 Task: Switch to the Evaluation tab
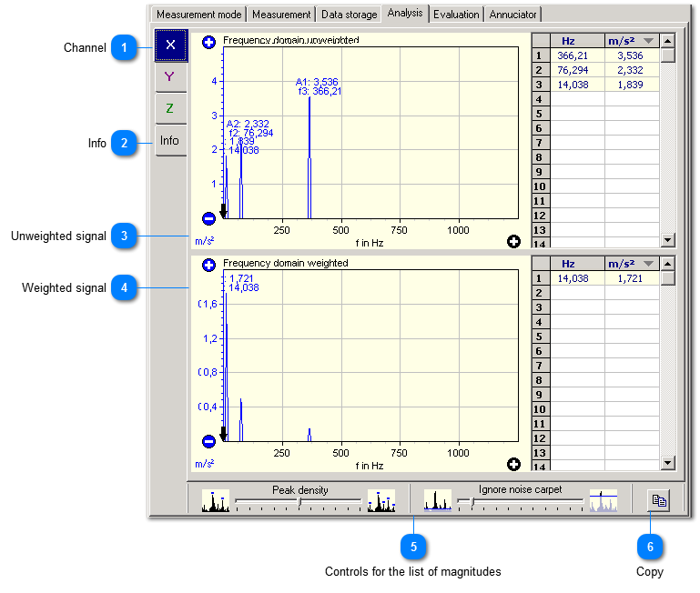[456, 15]
